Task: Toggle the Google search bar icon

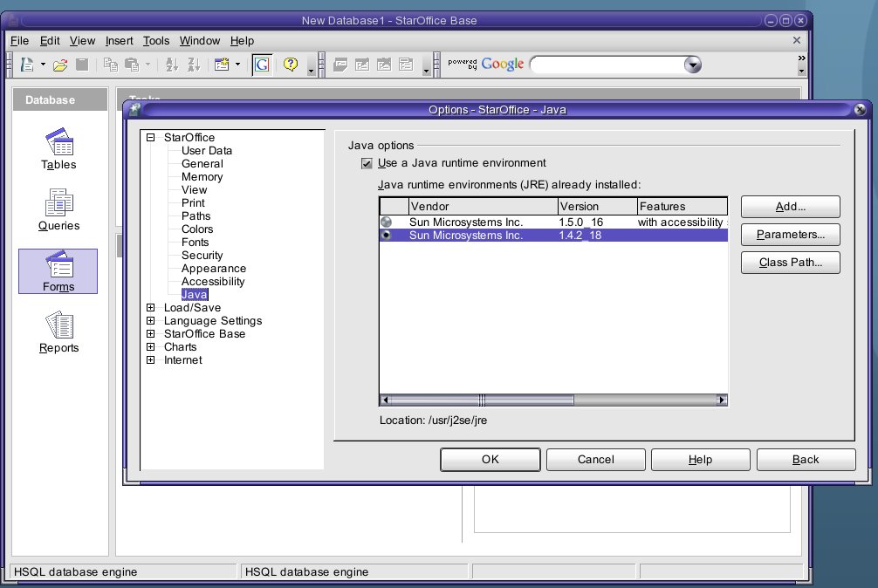Action: (262, 65)
